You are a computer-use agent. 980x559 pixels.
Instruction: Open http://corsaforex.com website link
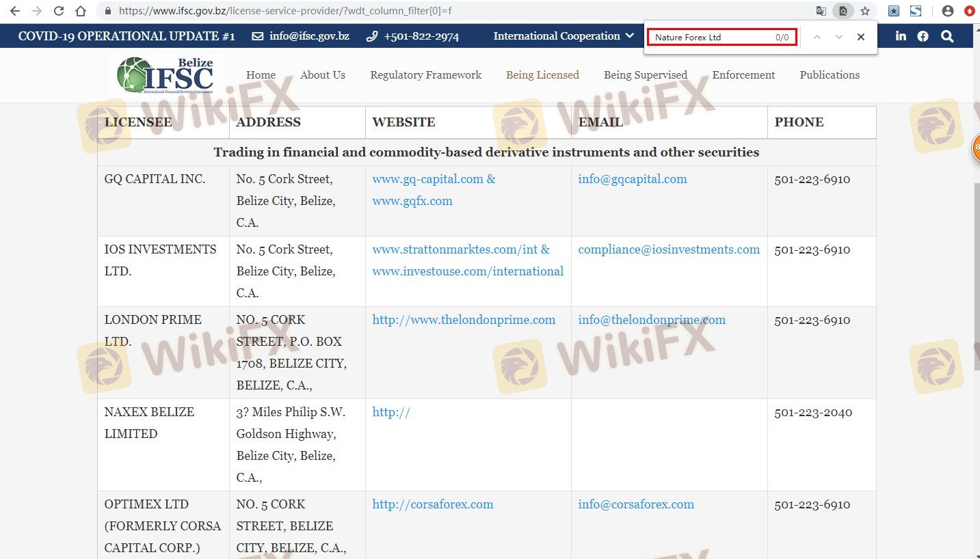point(433,504)
